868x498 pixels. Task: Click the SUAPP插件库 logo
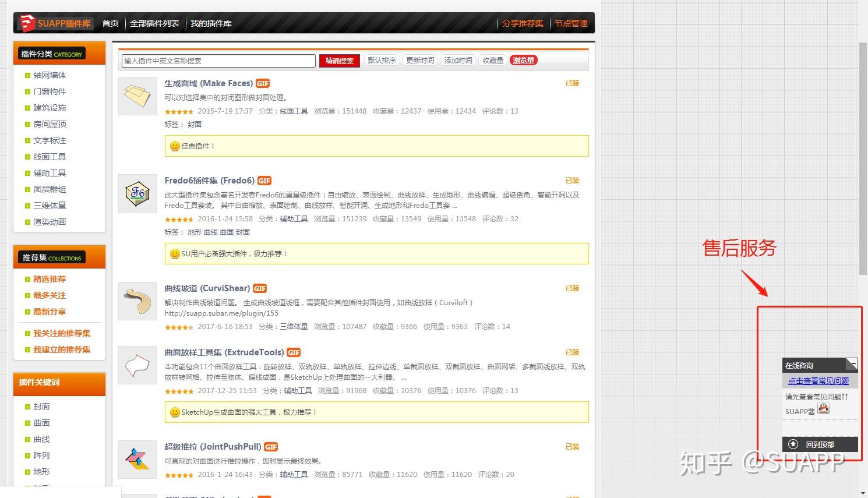[55, 23]
